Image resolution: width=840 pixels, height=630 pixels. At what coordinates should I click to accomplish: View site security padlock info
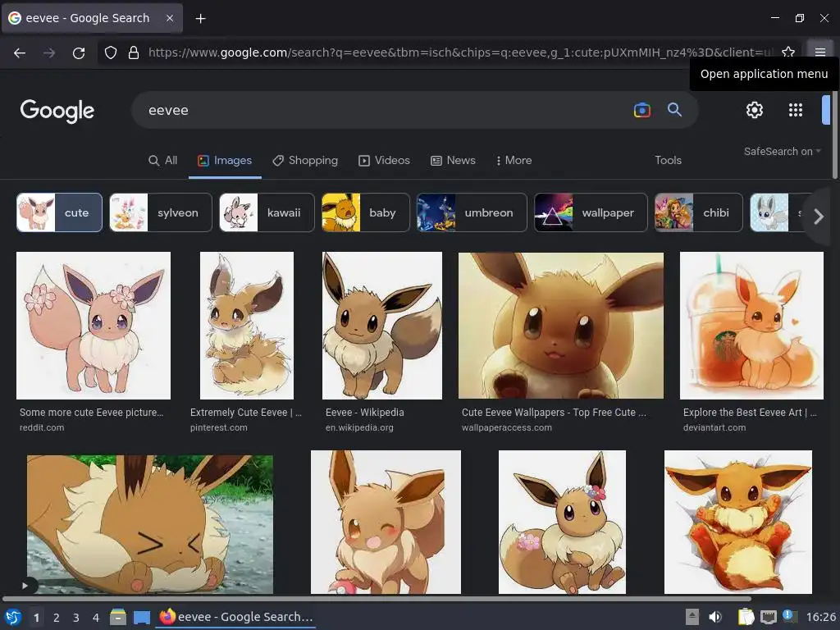click(134, 52)
